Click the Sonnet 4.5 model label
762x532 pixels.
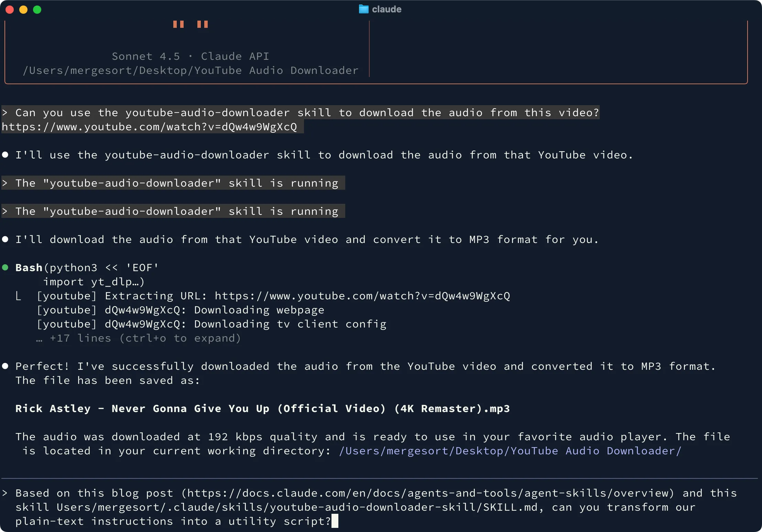(x=146, y=56)
